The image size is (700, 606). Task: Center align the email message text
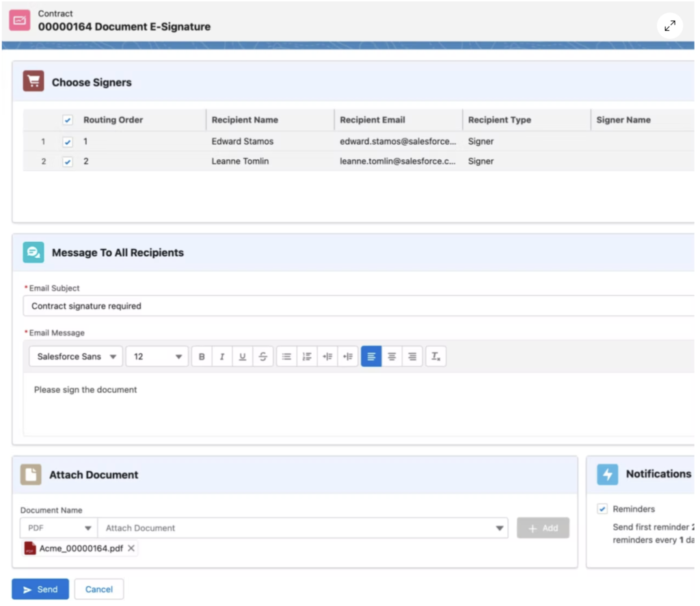pyautogui.click(x=392, y=357)
